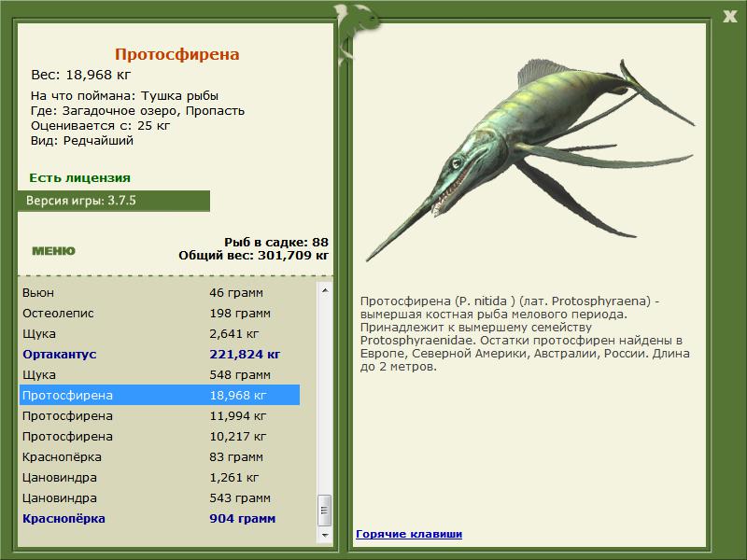The width and height of the screenshot is (747, 560).
Task: Select the Щука 548 грамм row
Action: click(x=160, y=374)
